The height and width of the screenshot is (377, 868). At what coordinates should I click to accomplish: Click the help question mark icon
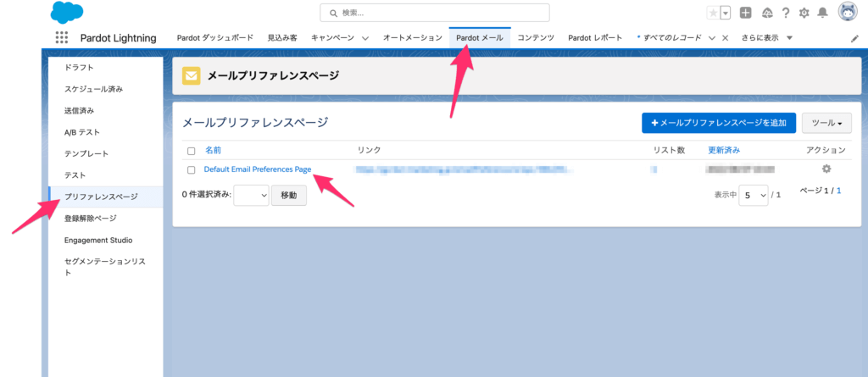coord(786,13)
